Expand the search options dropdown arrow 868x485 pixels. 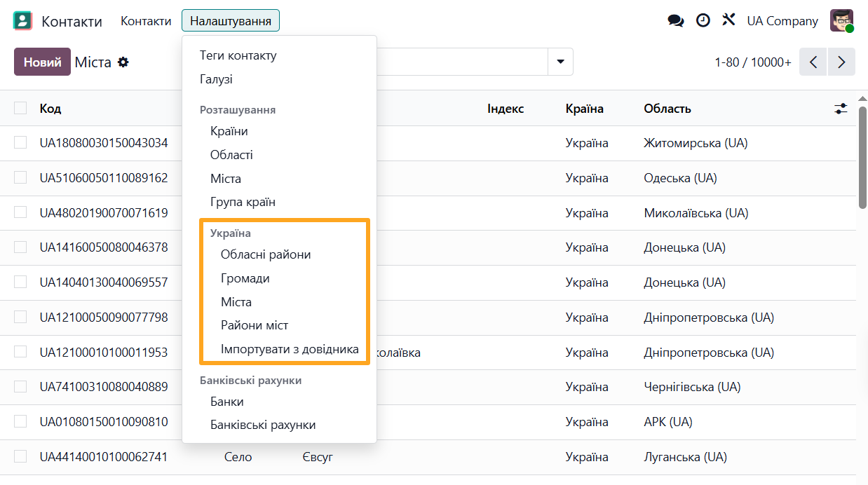(560, 62)
